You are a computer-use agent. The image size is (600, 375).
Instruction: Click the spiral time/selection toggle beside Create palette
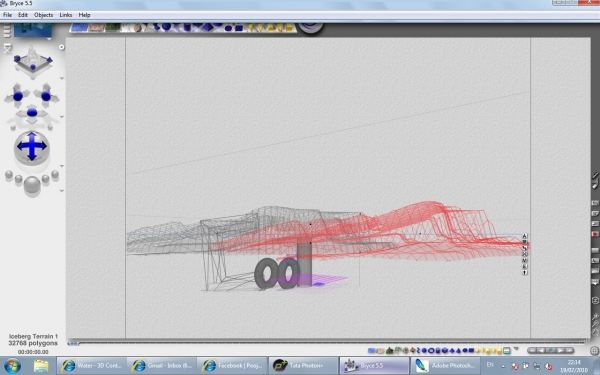[x=311, y=28]
